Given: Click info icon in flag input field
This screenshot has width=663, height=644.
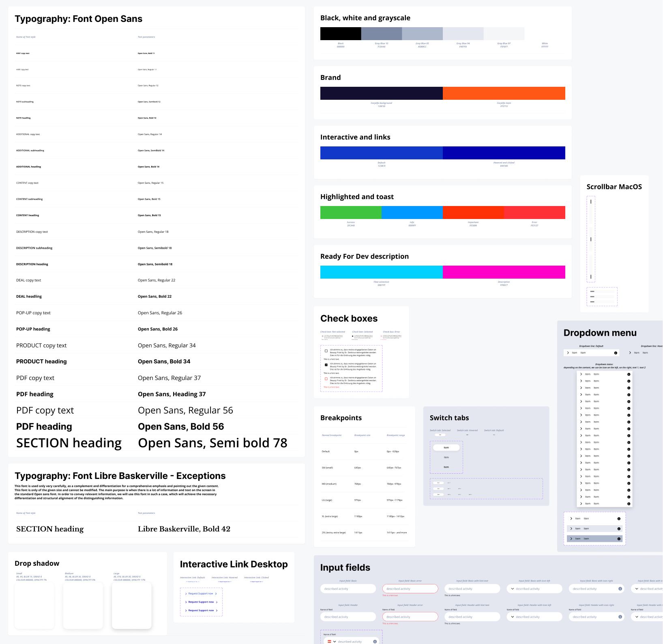Looking at the screenshot, I should (x=375, y=642).
